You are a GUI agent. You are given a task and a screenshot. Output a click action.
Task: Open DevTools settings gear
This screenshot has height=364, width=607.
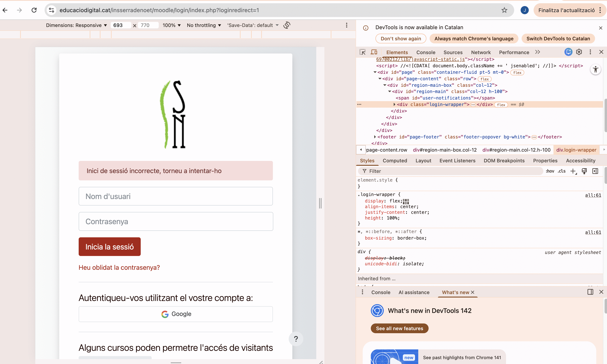(579, 52)
